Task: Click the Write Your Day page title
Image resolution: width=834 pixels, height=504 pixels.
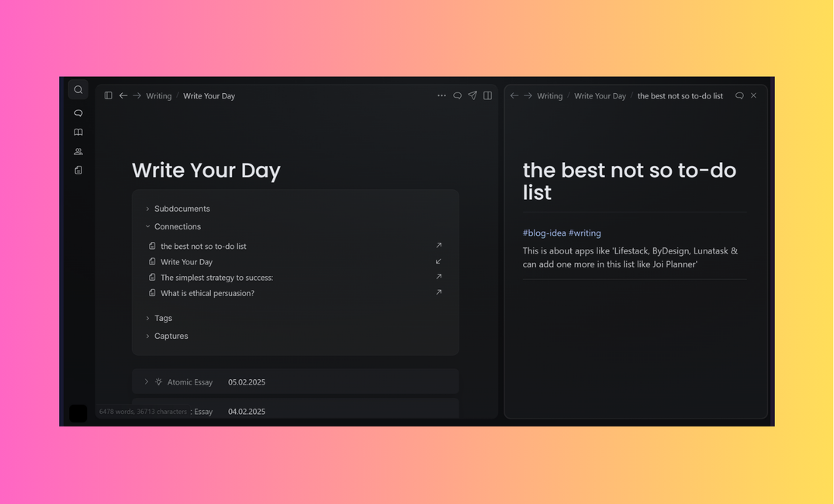Action: (x=206, y=170)
